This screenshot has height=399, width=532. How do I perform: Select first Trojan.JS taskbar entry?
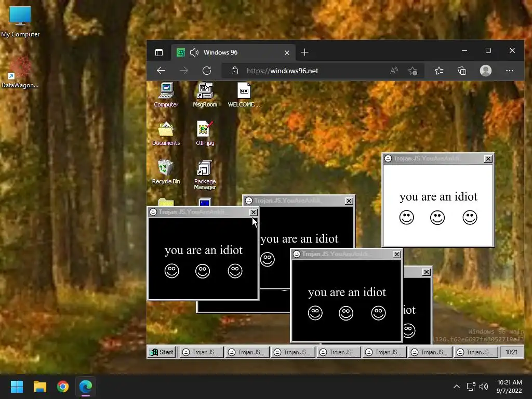point(201,352)
